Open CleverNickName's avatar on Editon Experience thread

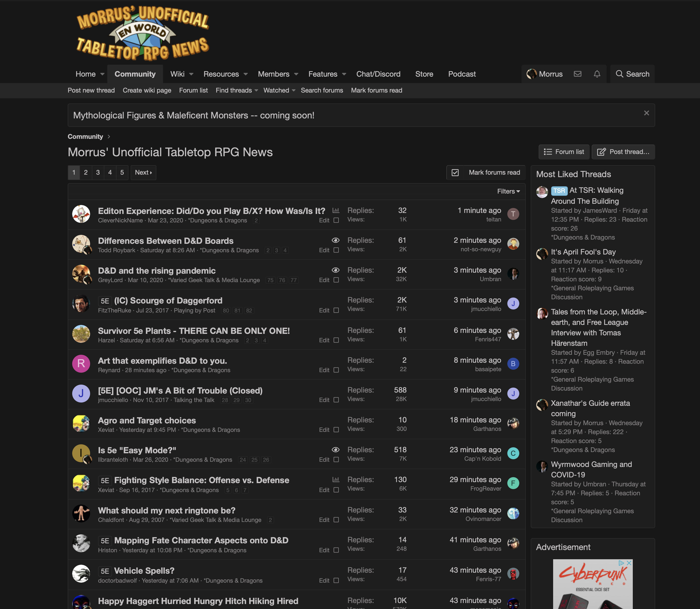(81, 214)
